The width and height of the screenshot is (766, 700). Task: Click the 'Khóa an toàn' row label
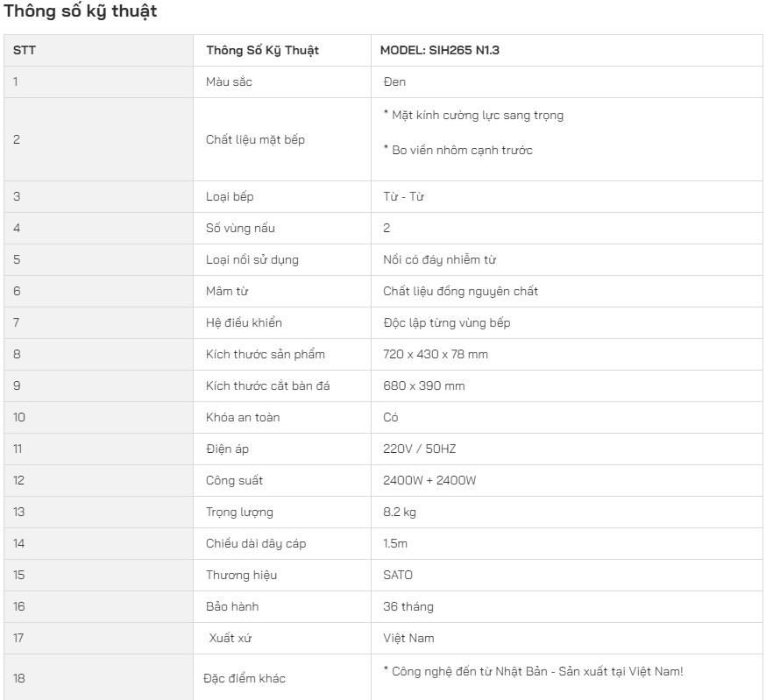click(x=243, y=417)
